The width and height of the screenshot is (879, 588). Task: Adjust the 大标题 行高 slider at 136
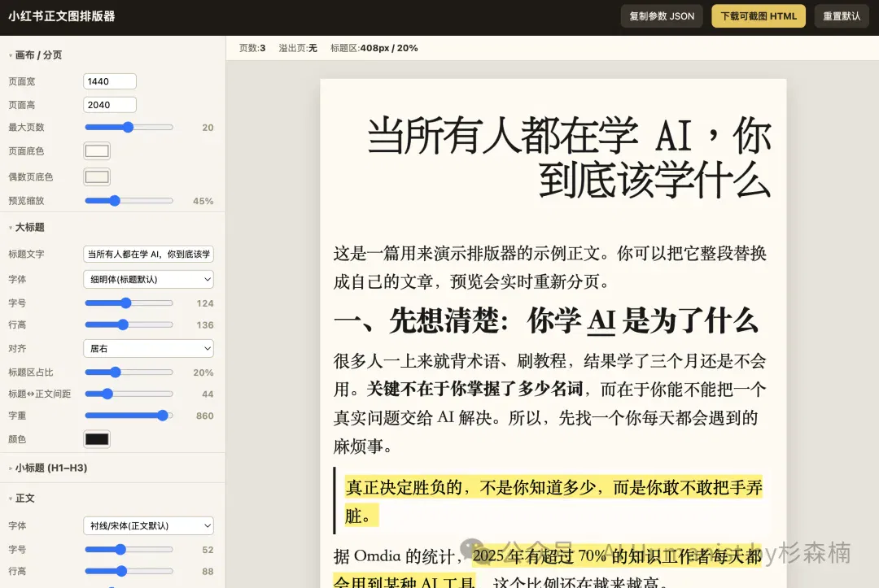(129, 324)
